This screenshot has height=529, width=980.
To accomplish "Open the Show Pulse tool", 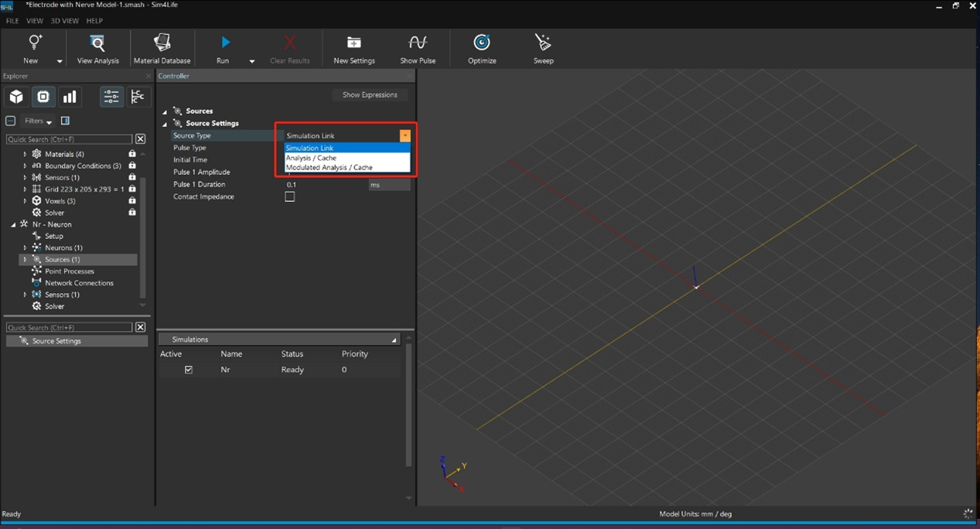I will pyautogui.click(x=418, y=43).
